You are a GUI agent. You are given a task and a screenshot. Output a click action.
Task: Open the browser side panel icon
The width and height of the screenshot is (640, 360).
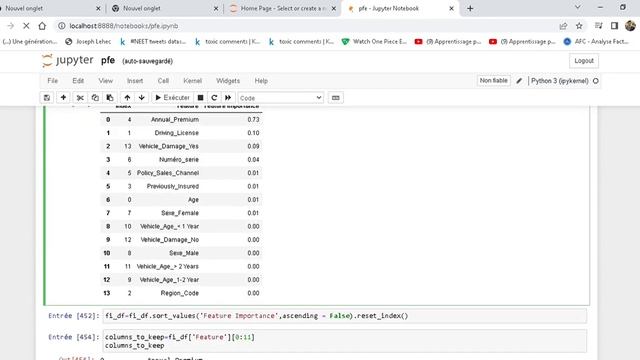point(614,26)
